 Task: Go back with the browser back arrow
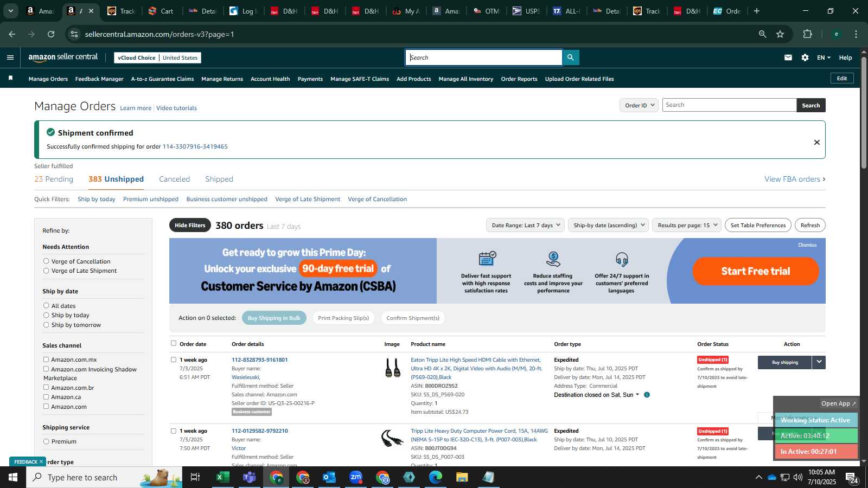[12, 34]
